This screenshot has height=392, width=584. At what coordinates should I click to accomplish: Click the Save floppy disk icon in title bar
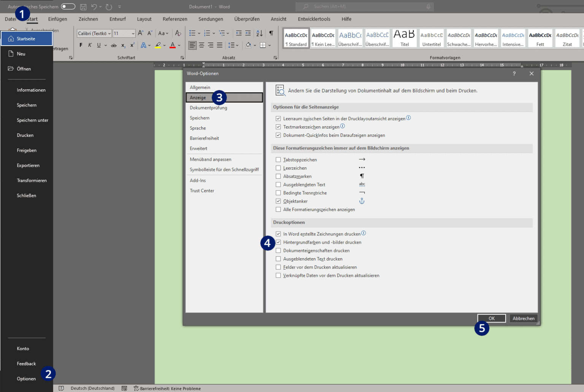[x=83, y=7]
